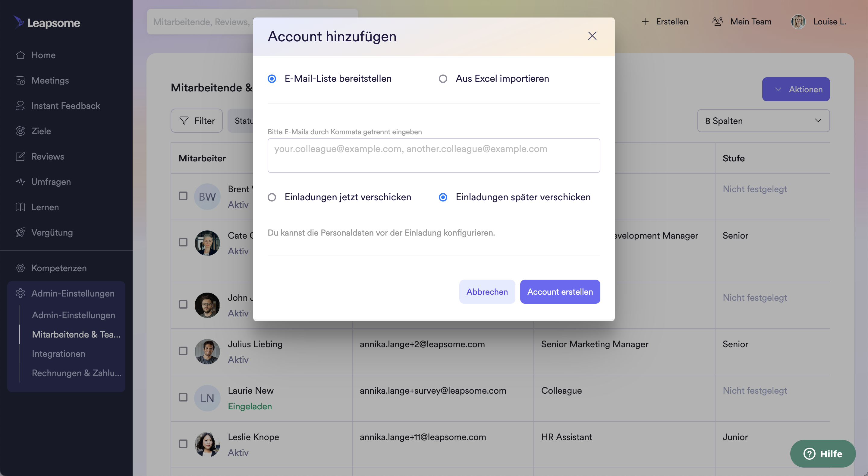Choose Einladungen später verschicken
The image size is (868, 476).
(443, 197)
